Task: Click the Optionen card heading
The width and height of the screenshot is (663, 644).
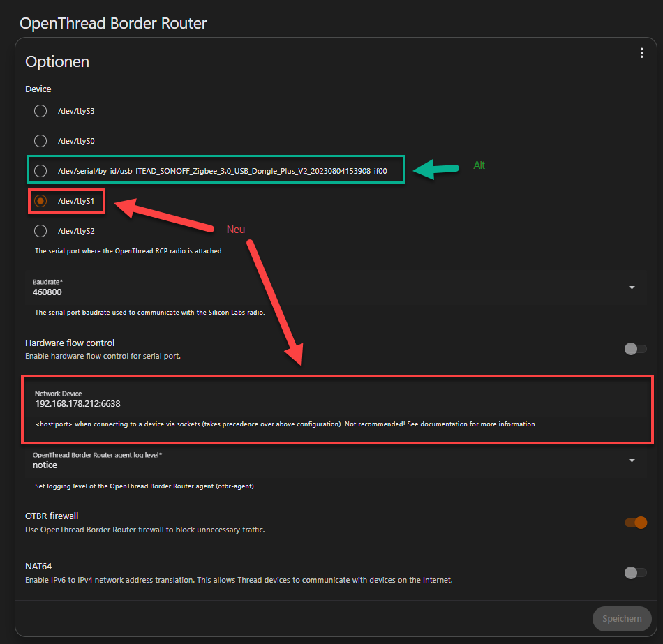Action: 57,61
